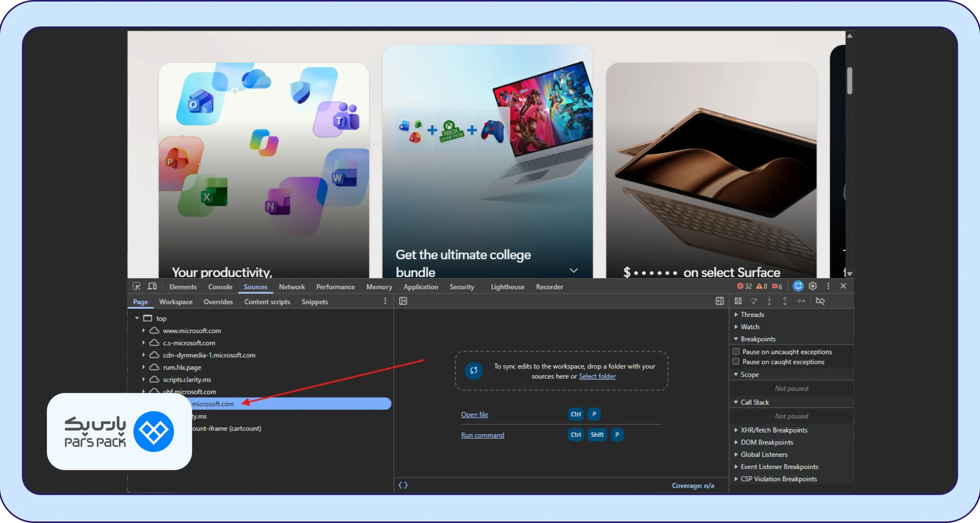Viewport: 980px width, 523px height.
Task: Go to the Memory tab
Action: (x=379, y=287)
